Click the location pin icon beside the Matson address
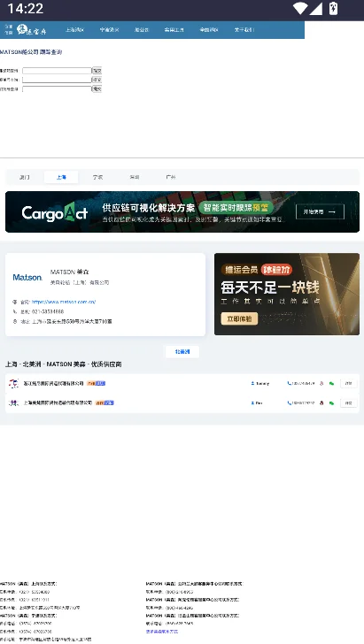The width and height of the screenshot is (364, 644). pyautogui.click(x=15, y=322)
